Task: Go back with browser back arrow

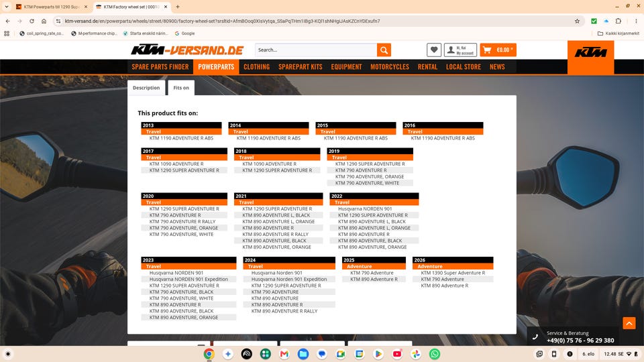Action: tap(8, 21)
